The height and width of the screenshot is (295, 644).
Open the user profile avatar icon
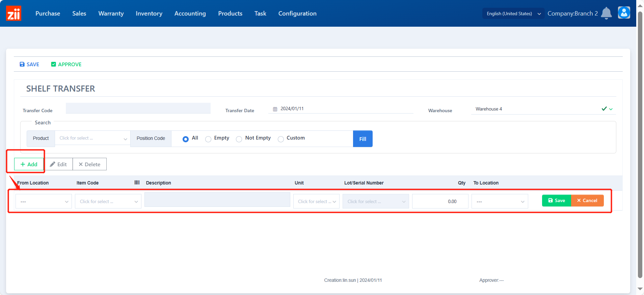(x=624, y=13)
